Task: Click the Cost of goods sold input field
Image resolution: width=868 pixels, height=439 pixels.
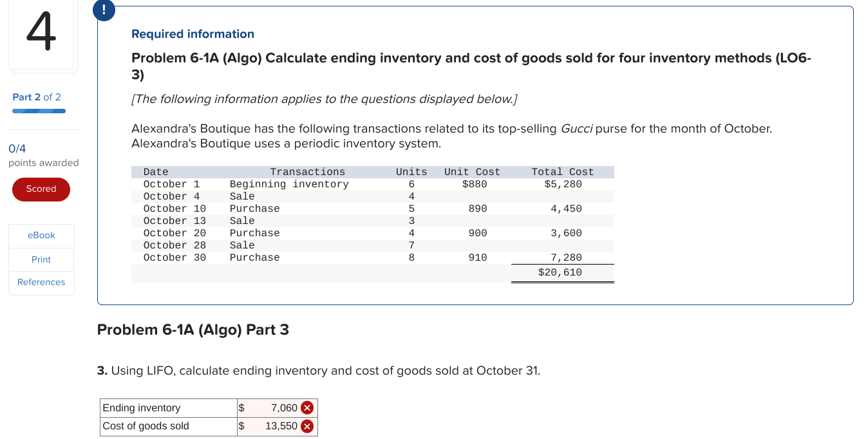Action: pyautogui.click(x=270, y=425)
